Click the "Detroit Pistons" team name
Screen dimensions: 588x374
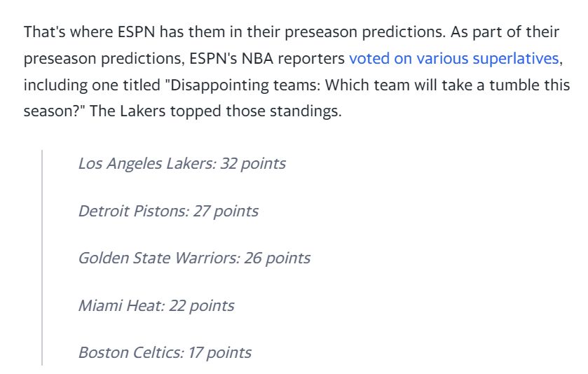(x=132, y=211)
